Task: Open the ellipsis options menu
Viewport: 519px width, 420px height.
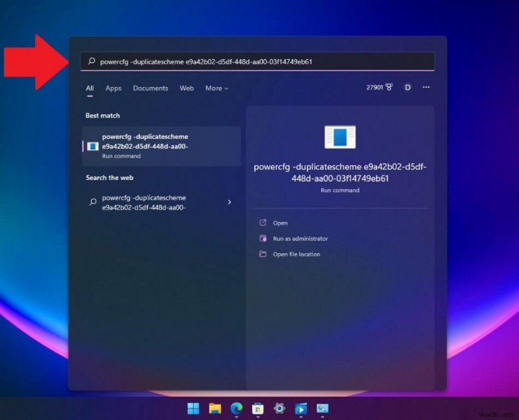Action: point(426,88)
